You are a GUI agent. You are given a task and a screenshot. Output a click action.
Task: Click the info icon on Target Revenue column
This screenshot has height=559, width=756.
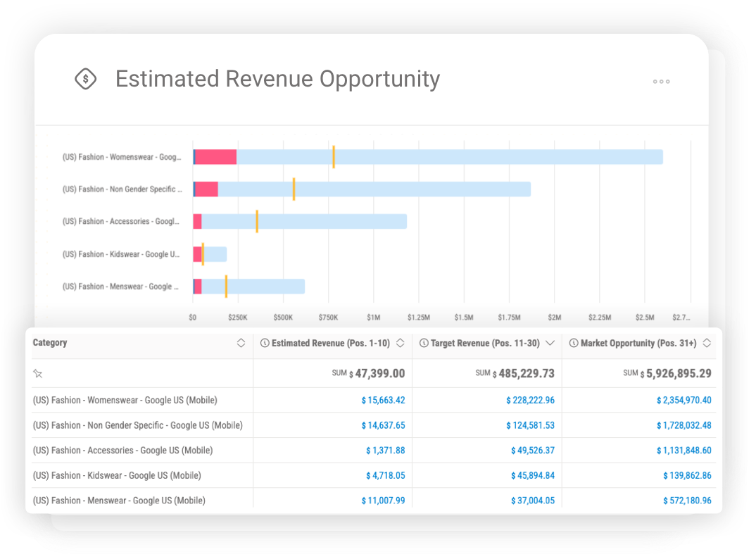tap(423, 343)
